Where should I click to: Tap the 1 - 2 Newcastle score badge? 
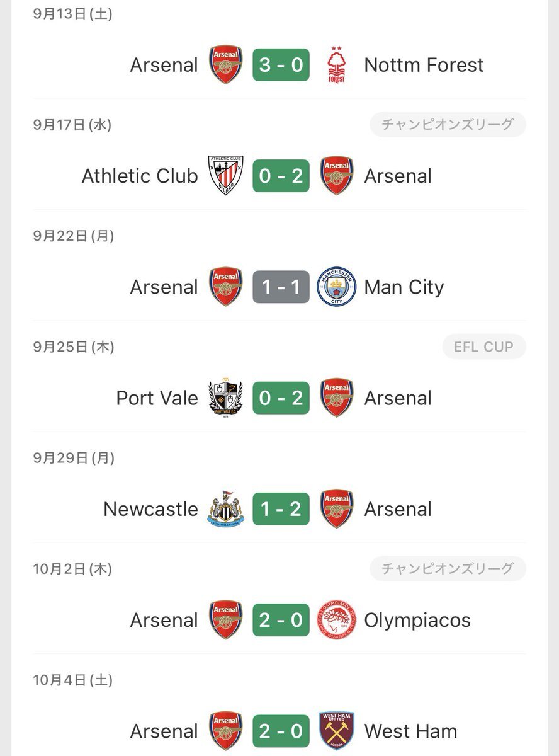point(281,509)
